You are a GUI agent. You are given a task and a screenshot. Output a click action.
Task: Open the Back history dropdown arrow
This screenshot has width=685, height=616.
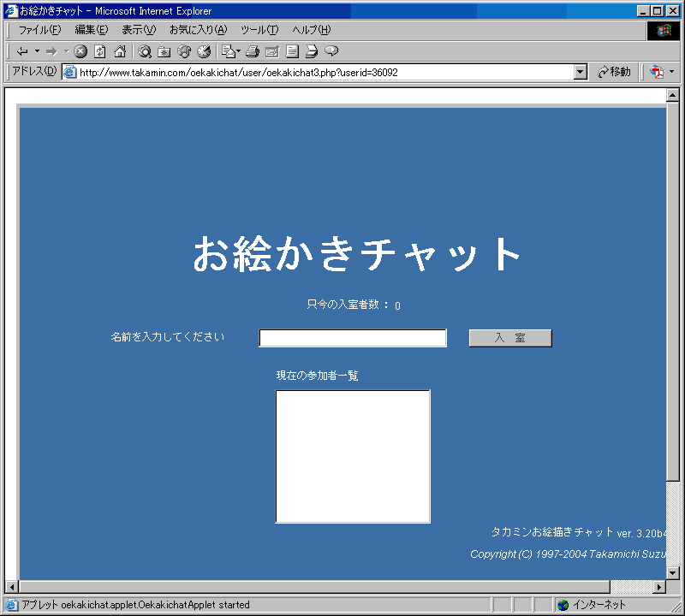[37, 51]
